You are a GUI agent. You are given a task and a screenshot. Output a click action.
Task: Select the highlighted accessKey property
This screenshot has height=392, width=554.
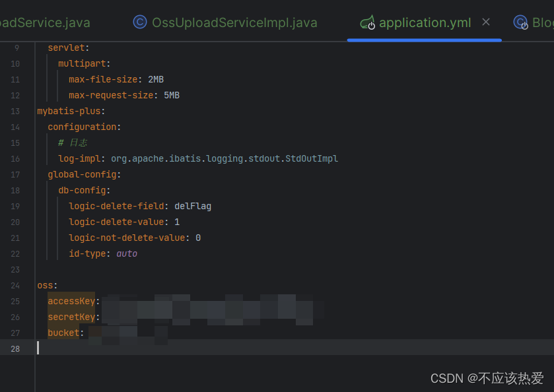point(70,301)
